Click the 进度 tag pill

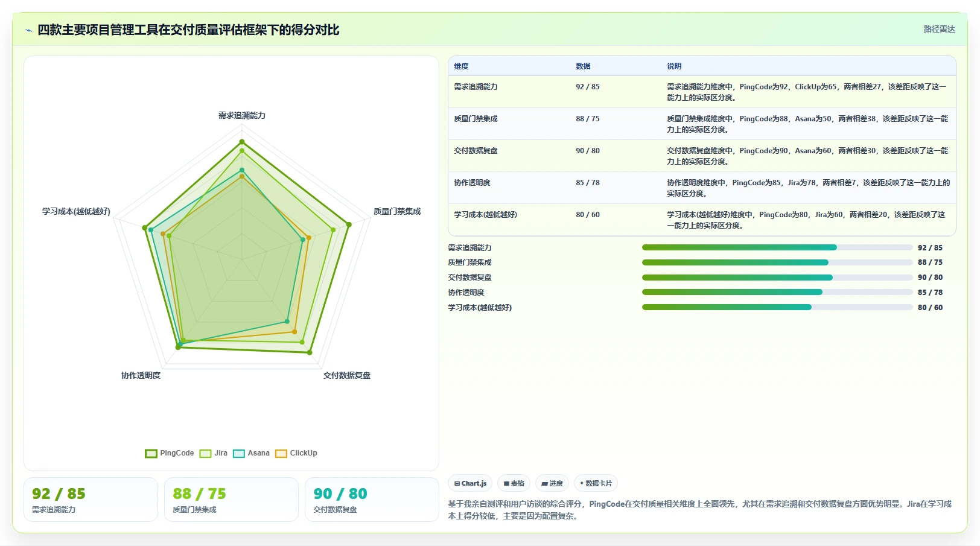click(552, 483)
